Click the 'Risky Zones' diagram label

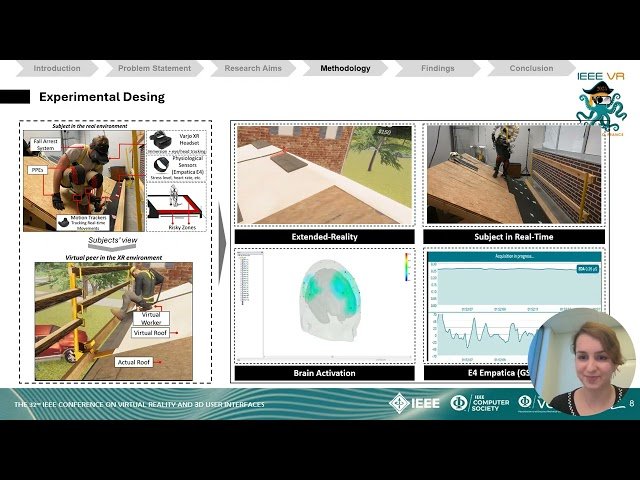(x=182, y=227)
